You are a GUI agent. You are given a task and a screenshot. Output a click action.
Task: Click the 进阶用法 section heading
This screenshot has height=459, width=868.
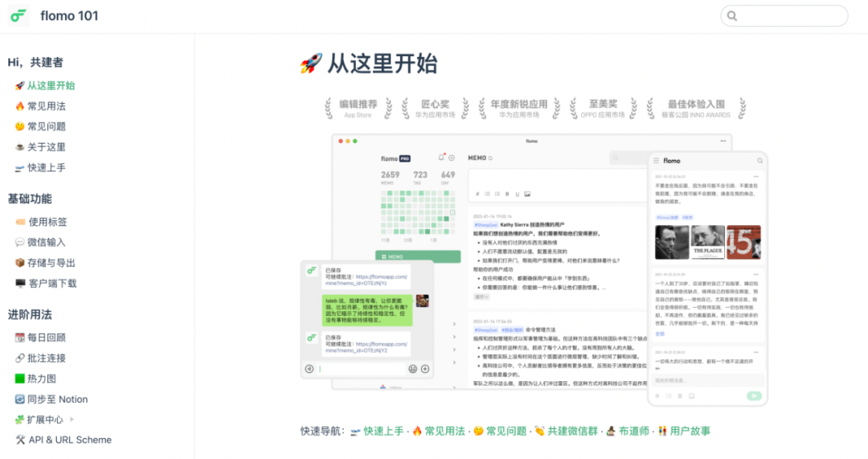tap(30, 315)
